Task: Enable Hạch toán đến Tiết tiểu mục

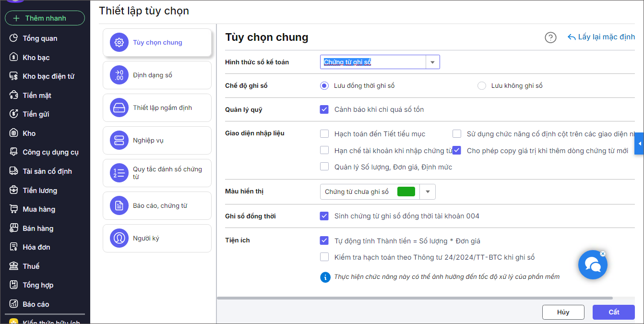Action: 324,134
